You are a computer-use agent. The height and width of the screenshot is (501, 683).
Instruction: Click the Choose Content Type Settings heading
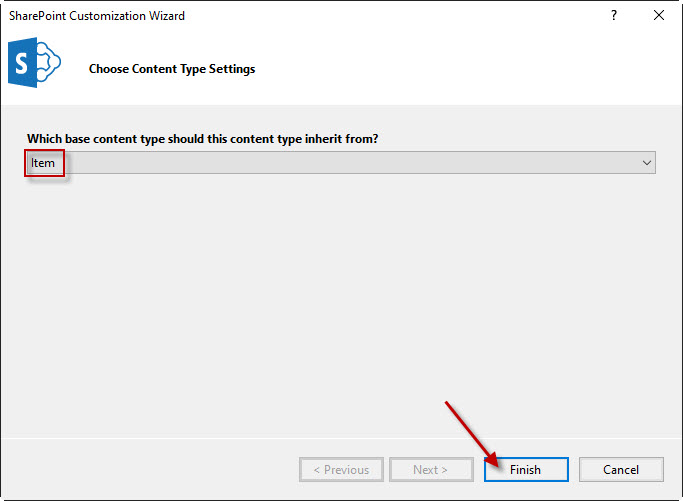172,69
